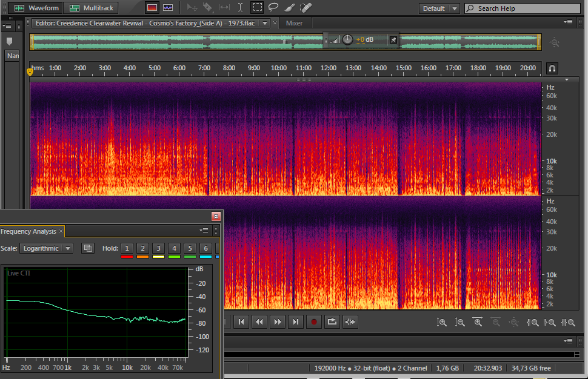Open the spectral display small dropdown arrow
The height and width of the screenshot is (379, 588).
(567, 80)
